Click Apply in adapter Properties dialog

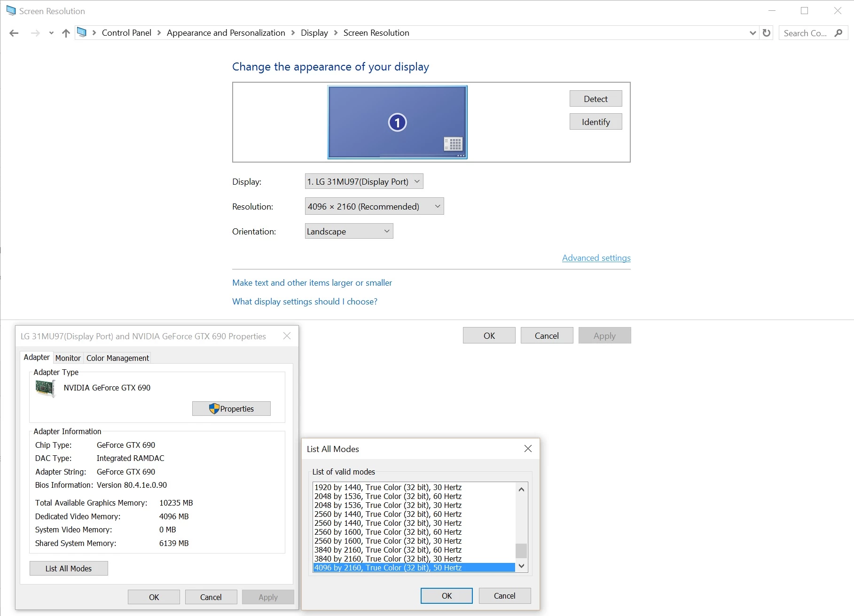268,597
